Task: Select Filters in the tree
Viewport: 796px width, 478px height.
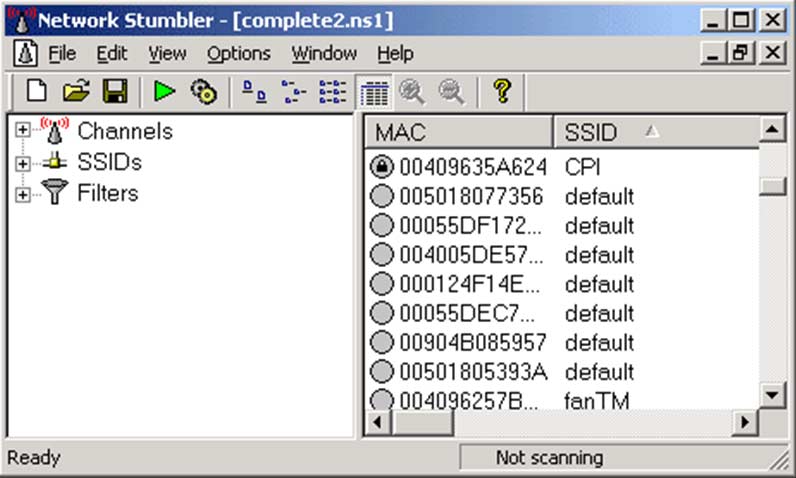Action: [108, 193]
